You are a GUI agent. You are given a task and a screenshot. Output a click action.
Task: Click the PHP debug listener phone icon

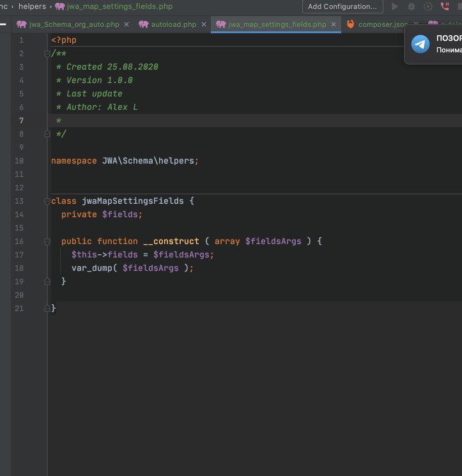(x=445, y=6)
